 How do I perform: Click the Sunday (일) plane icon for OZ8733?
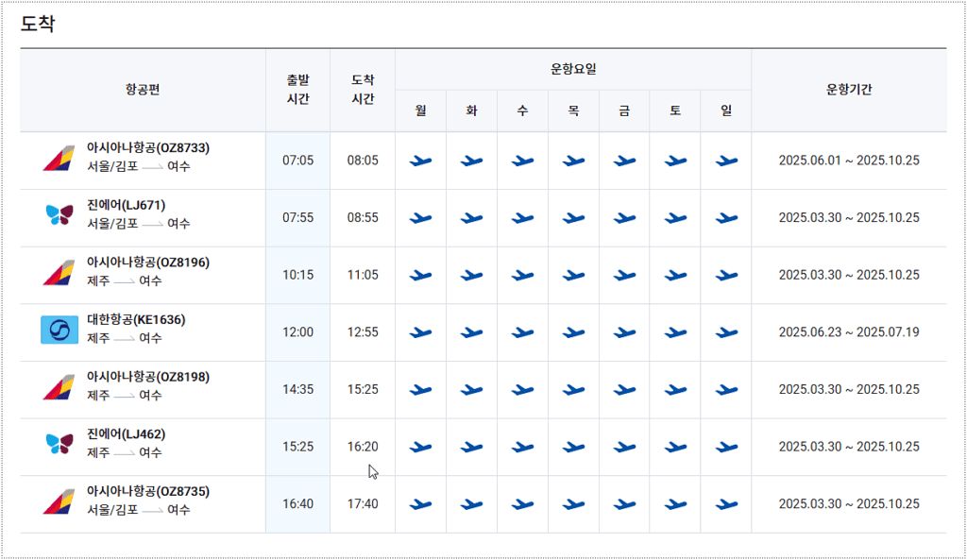click(x=726, y=161)
